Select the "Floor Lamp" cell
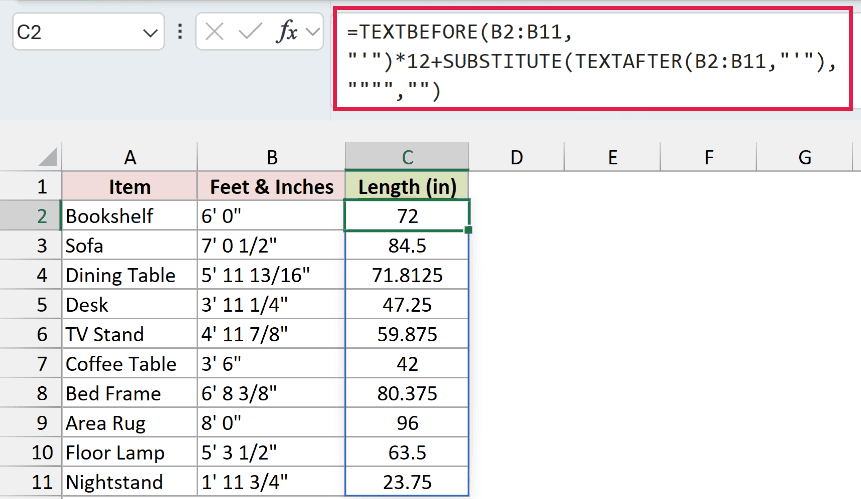 pos(130,452)
